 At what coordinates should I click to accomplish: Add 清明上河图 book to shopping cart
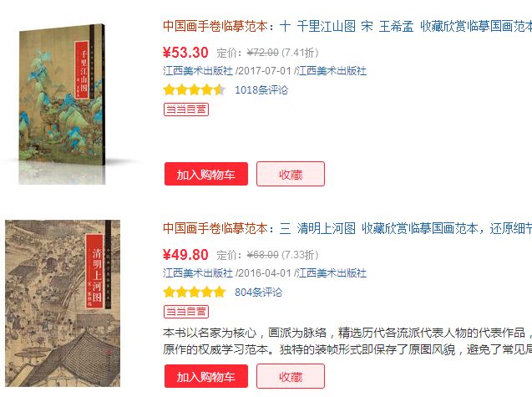206,376
